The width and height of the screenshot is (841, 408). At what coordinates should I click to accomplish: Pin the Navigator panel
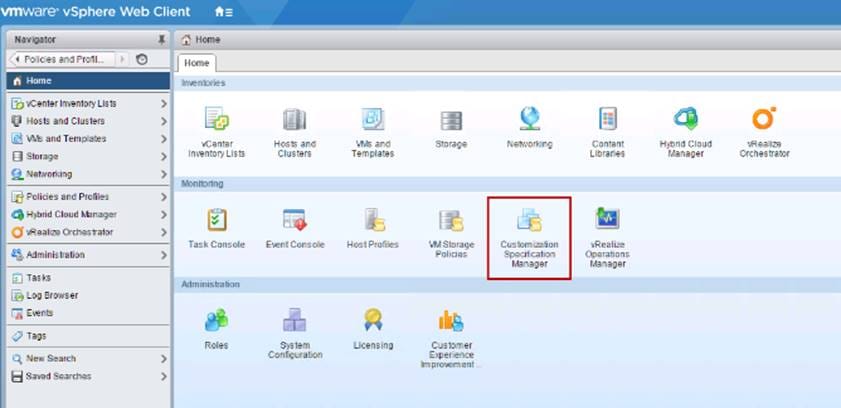[161, 40]
